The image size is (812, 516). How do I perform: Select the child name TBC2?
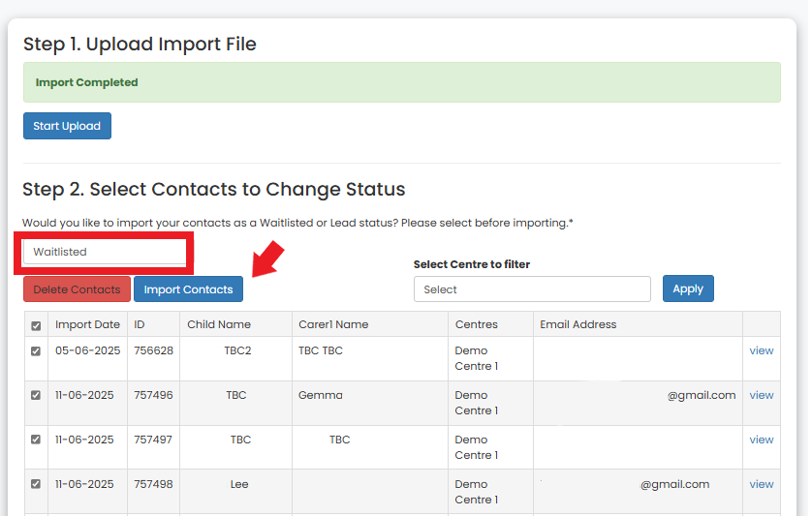[x=237, y=350]
